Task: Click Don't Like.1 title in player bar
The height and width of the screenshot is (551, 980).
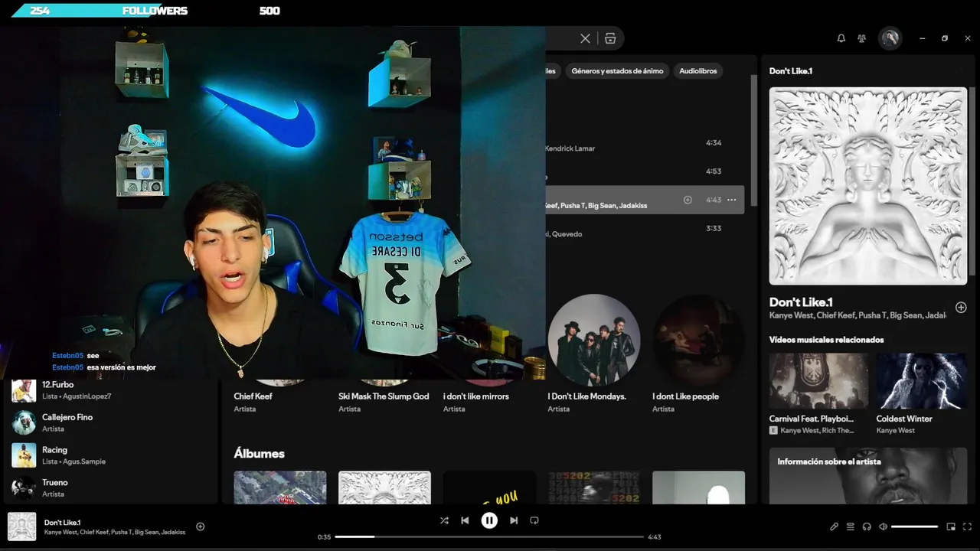Action: [62, 523]
